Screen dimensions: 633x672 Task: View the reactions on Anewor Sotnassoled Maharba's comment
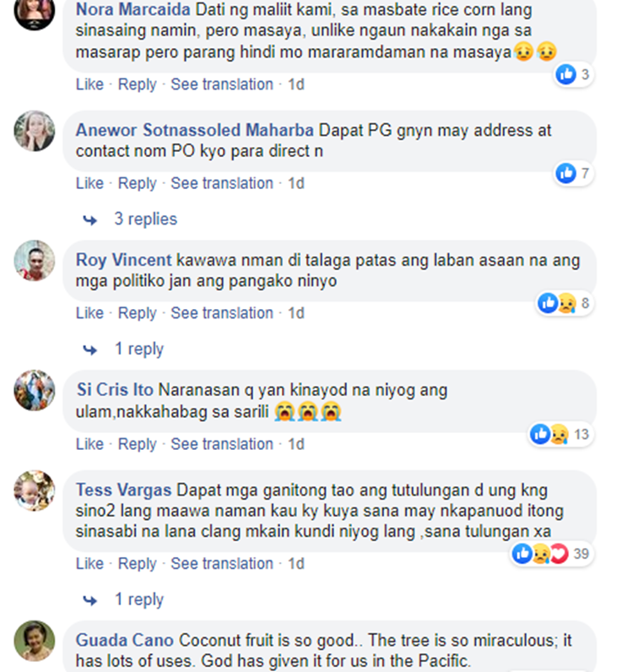coord(573,174)
